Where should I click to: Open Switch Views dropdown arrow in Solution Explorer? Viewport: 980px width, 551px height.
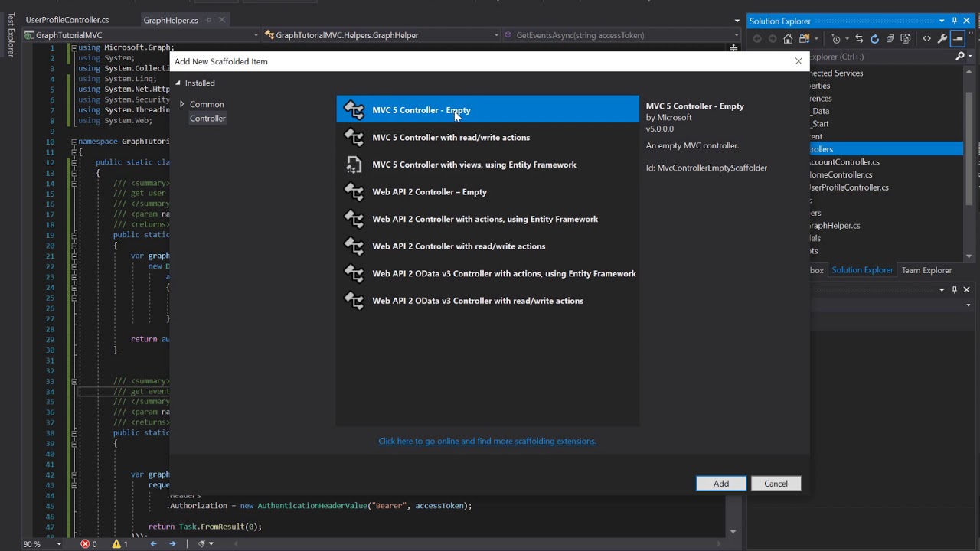pos(816,39)
